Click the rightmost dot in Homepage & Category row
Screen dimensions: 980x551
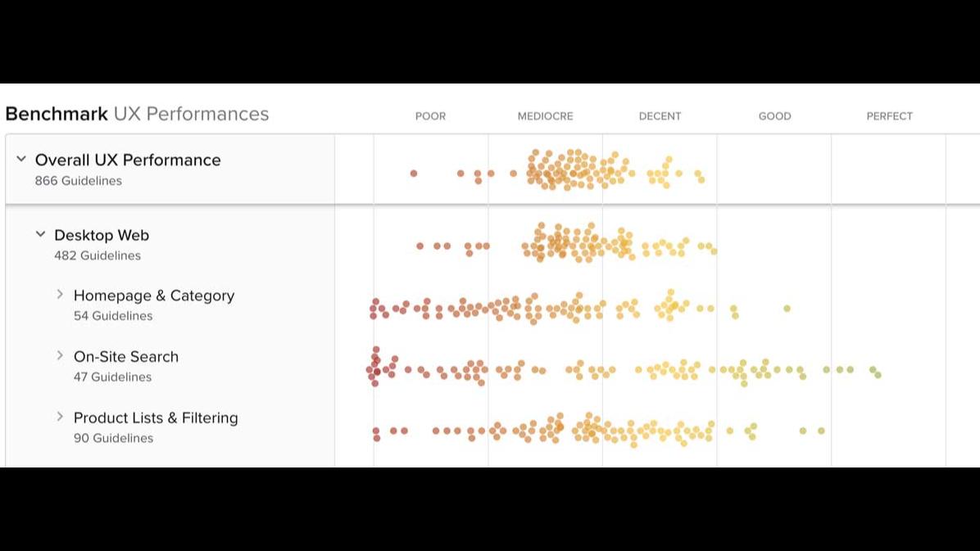click(787, 309)
